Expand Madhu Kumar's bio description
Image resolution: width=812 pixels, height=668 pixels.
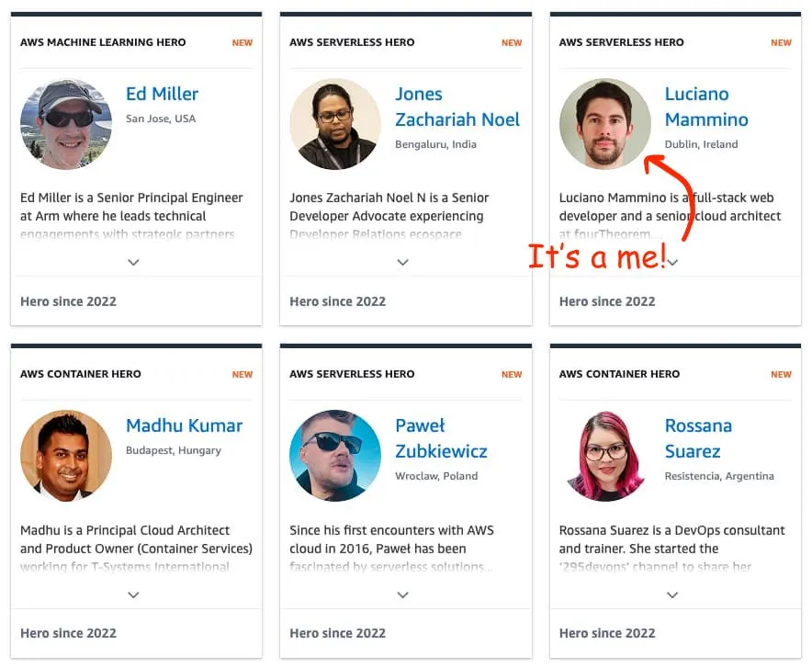pyautogui.click(x=134, y=594)
